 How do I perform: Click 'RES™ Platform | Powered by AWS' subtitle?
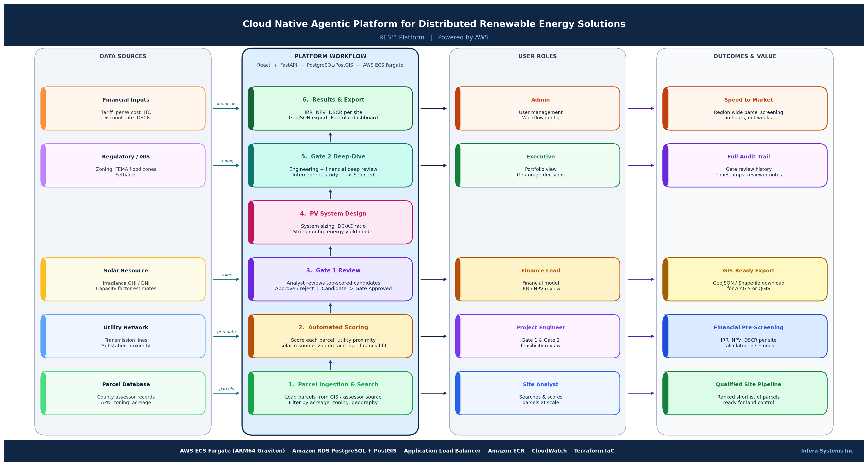coord(434,38)
